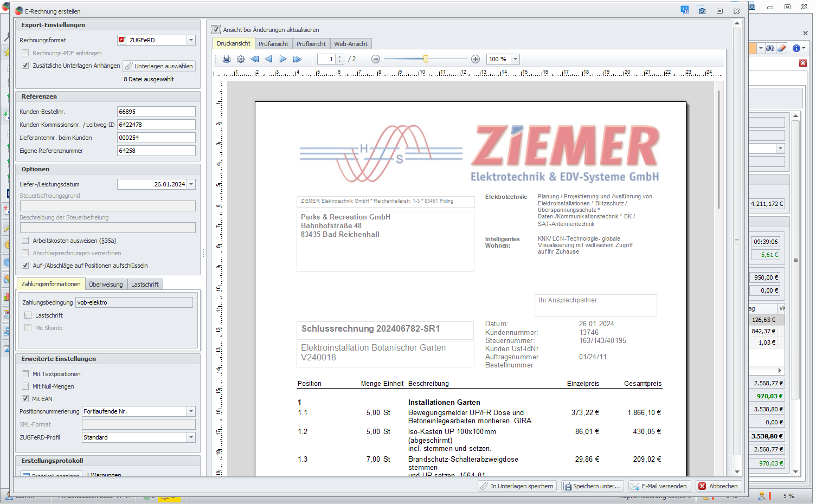Zoom out with the minus icon
The height and width of the screenshot is (504, 816).
point(375,59)
